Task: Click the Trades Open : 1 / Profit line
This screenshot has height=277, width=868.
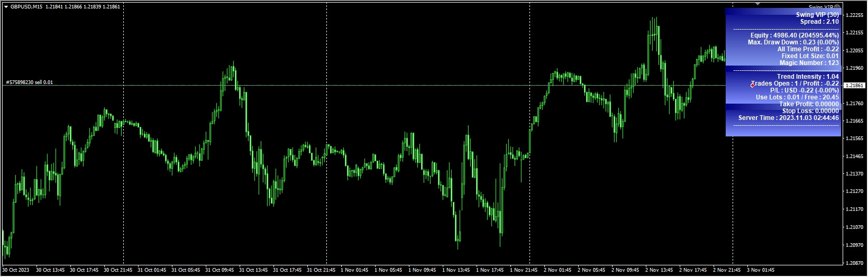Action: click(x=795, y=84)
